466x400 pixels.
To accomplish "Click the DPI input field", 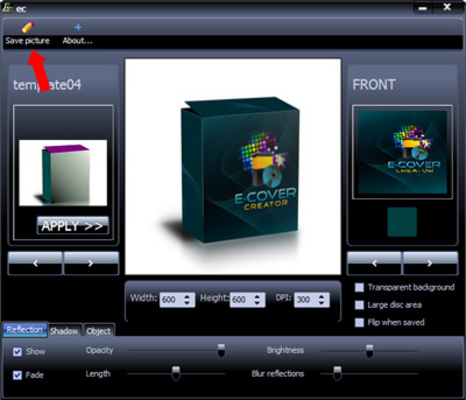I will tap(312, 300).
